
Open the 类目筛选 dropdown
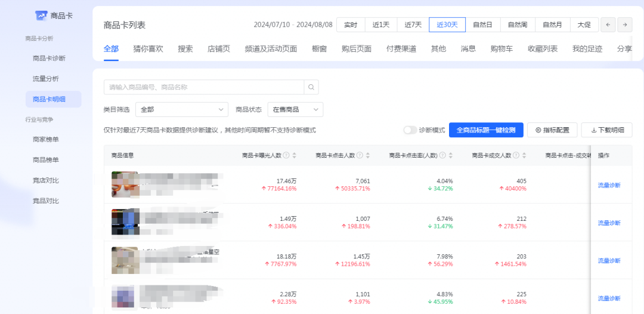pyautogui.click(x=182, y=110)
